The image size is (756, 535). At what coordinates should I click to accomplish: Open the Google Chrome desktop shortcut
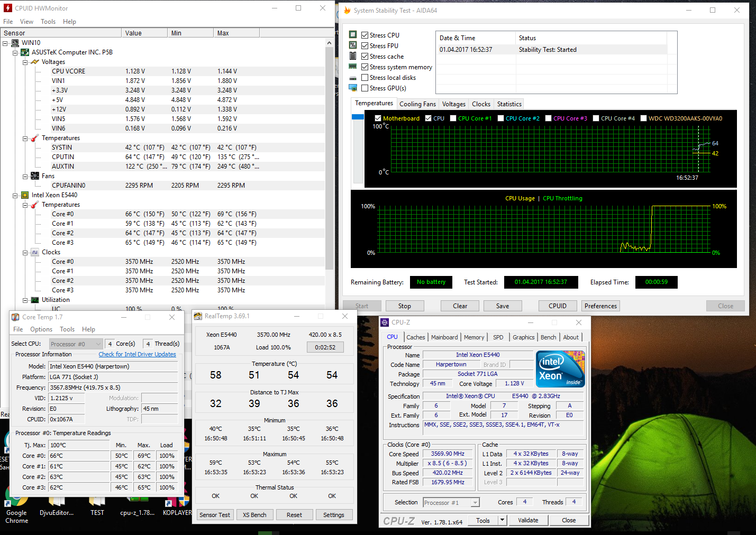16,504
